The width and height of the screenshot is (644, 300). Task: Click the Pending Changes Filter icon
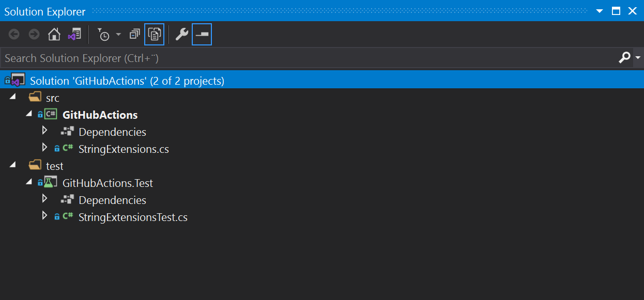pyautogui.click(x=103, y=34)
